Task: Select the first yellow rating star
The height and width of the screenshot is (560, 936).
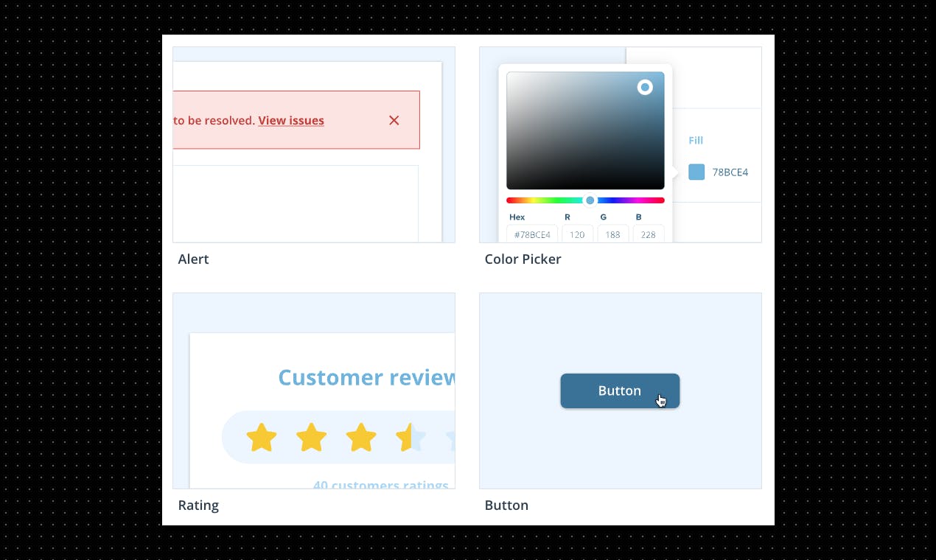Action: click(262, 438)
